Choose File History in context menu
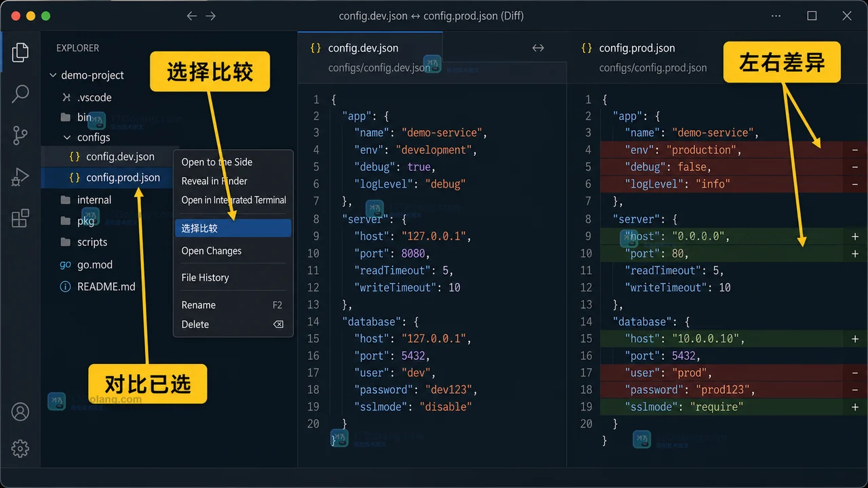The height and width of the screenshot is (488, 868). pos(233,278)
